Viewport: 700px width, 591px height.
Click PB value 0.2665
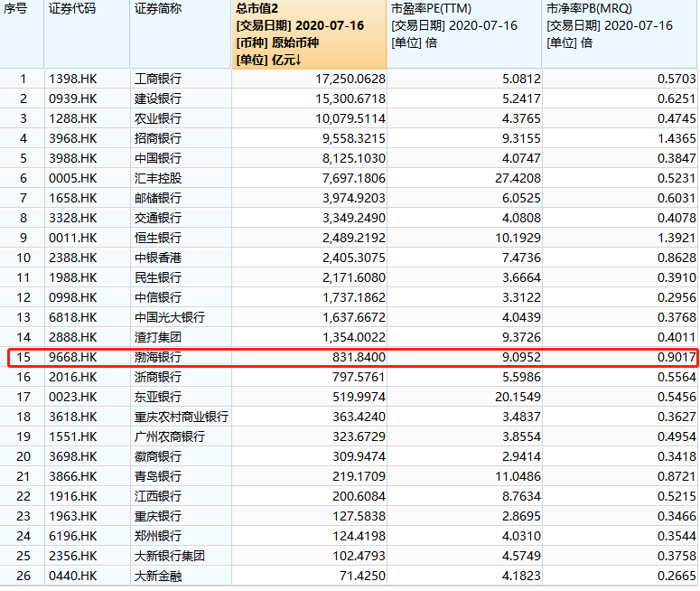(677, 576)
